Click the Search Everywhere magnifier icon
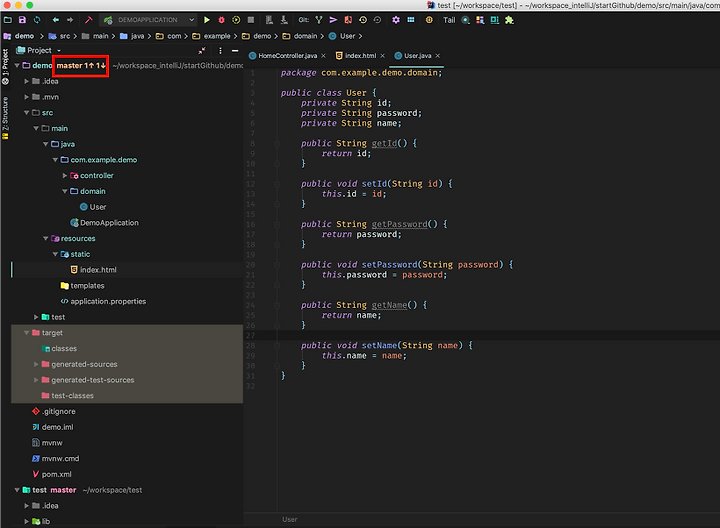Image resolution: width=720 pixels, height=528 pixels. [x=466, y=20]
